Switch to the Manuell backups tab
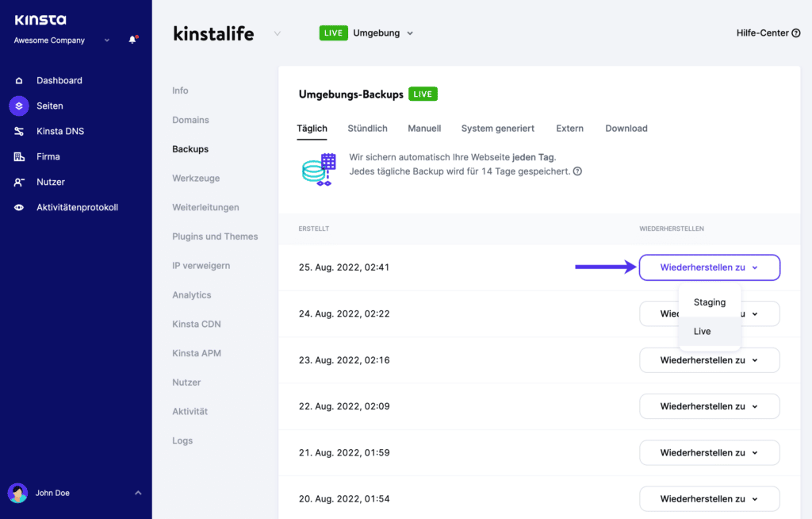This screenshot has width=812, height=519. [424, 129]
